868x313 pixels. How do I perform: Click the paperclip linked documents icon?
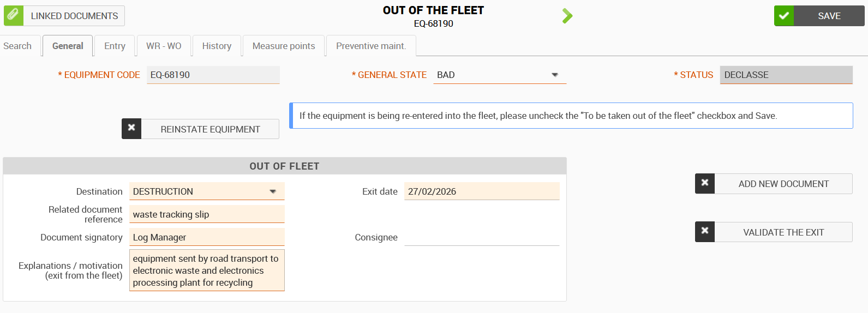click(13, 15)
